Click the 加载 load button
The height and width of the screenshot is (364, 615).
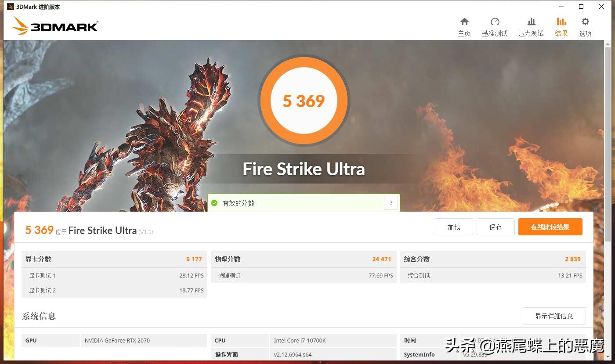coord(453,227)
